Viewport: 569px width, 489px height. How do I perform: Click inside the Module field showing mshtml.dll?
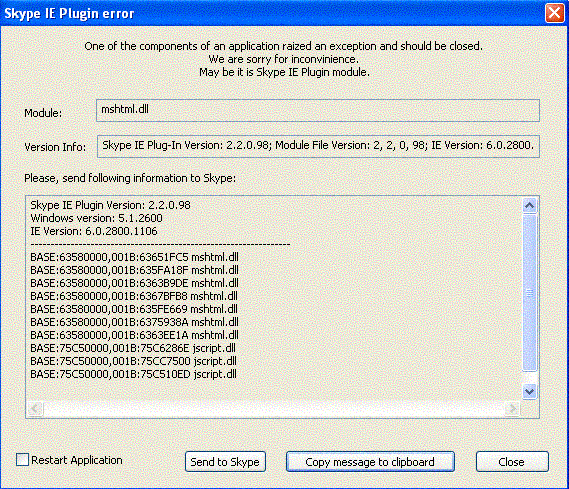(x=318, y=110)
